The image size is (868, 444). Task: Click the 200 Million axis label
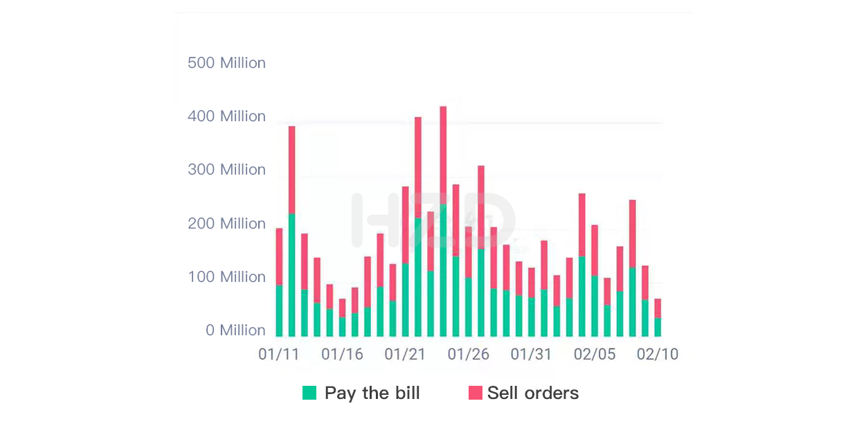click(x=226, y=224)
